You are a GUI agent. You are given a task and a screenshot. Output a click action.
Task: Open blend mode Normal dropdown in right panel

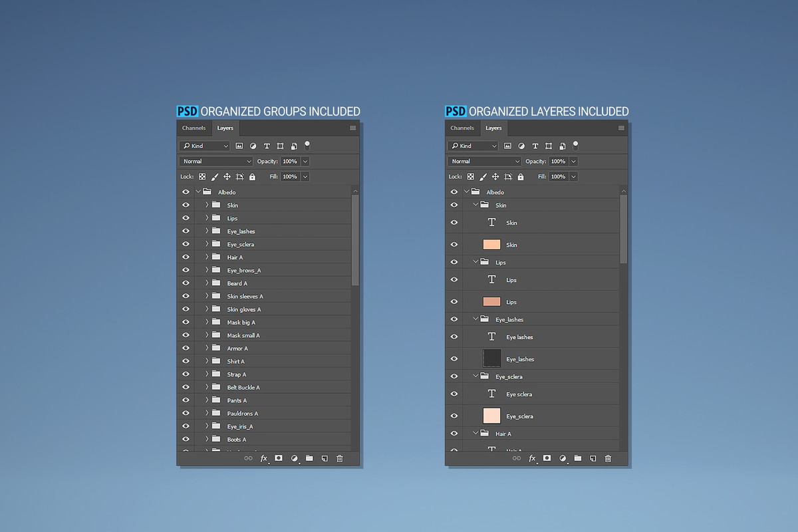tap(485, 161)
